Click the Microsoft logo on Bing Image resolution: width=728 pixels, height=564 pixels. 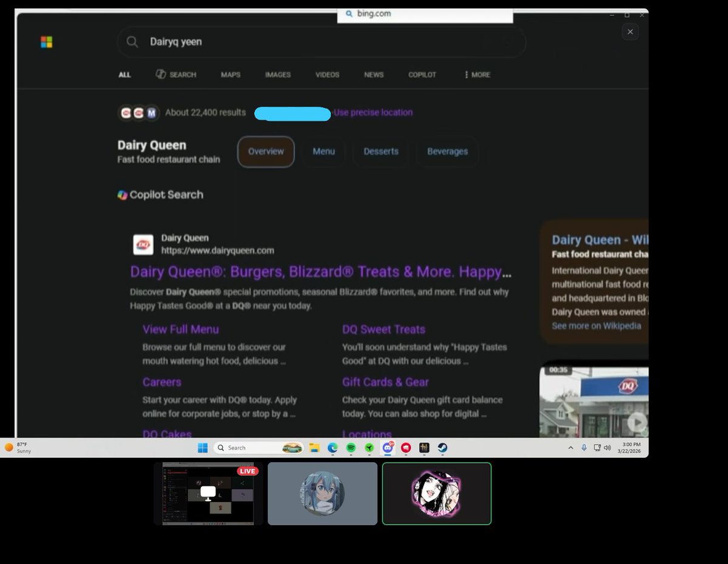tap(46, 42)
